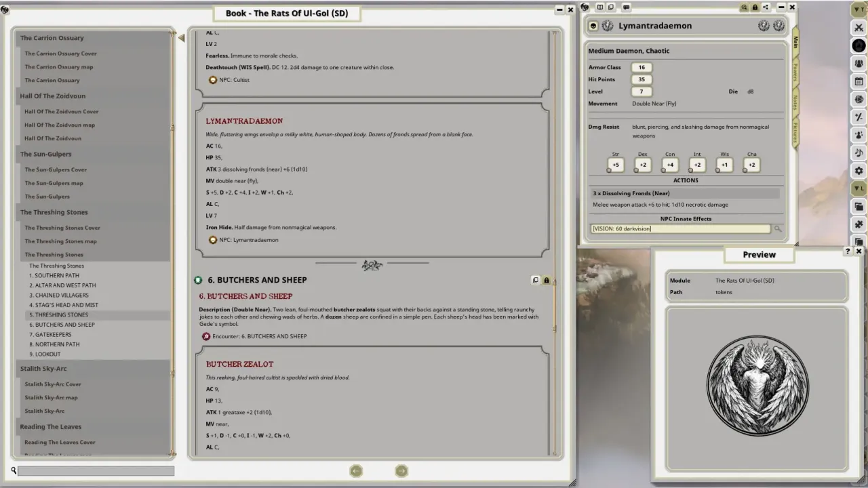Open The Carrion Ossuary Cover page

coord(61,54)
